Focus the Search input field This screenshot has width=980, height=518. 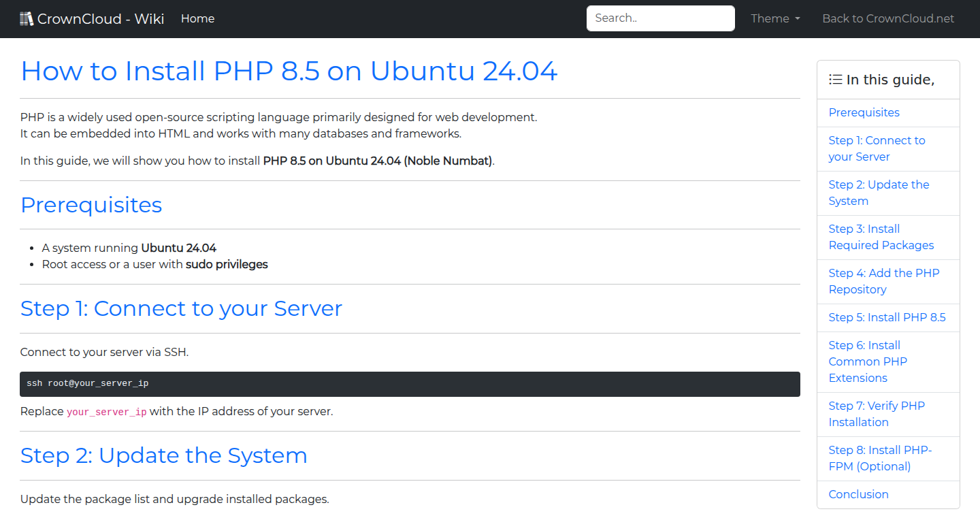coord(661,18)
